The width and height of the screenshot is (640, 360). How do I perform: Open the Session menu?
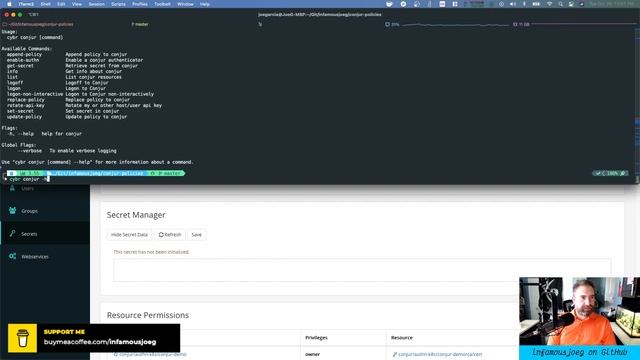pos(97,4)
